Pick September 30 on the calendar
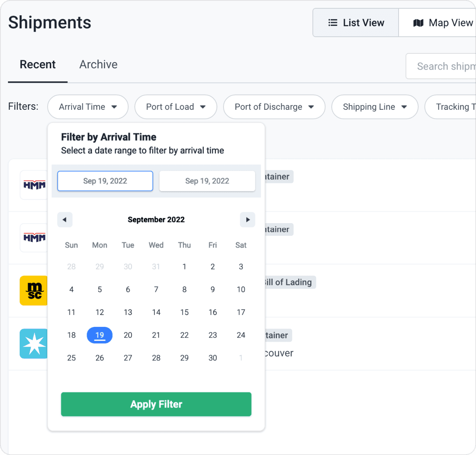Image resolution: width=476 pixels, height=455 pixels. pyautogui.click(x=213, y=358)
